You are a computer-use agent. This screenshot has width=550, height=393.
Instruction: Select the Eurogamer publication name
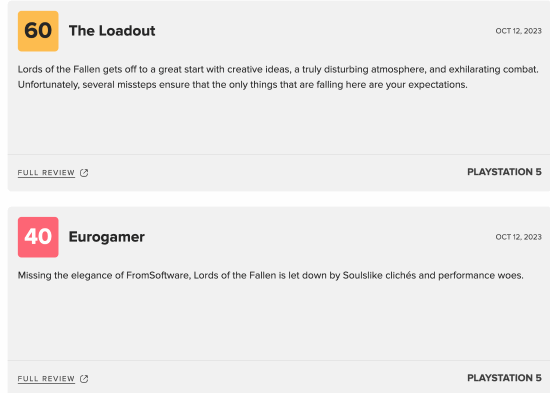107,237
